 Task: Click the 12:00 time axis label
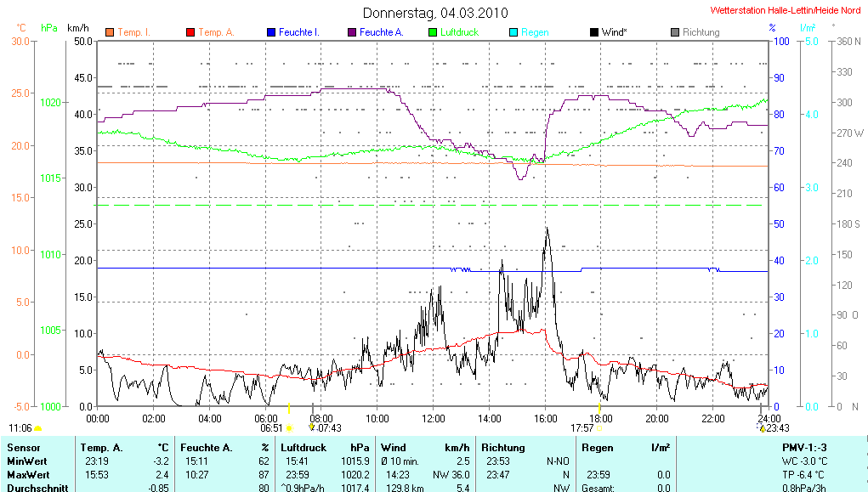coord(434,418)
